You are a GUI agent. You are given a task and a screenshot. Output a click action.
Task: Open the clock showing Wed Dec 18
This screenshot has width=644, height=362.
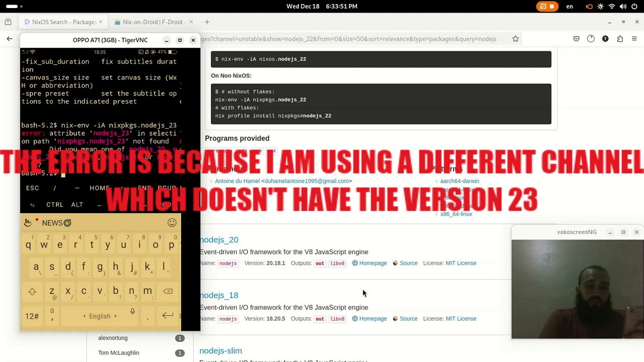(x=322, y=7)
